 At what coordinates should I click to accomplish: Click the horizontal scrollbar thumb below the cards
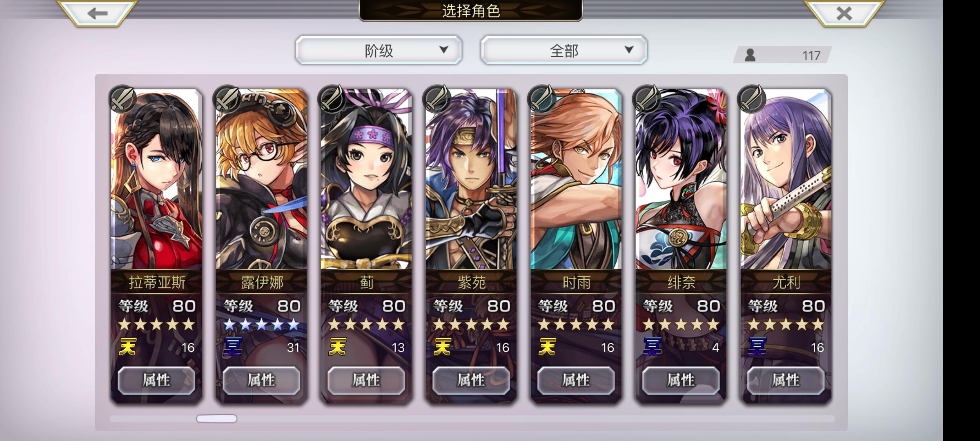216,419
